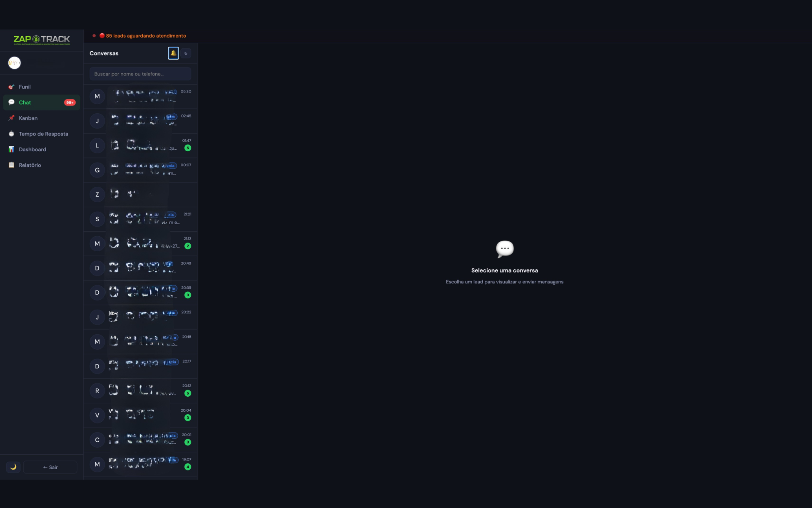This screenshot has height=508, width=812.
Task: Open the S avatar conversation at 21:21
Action: point(140,219)
